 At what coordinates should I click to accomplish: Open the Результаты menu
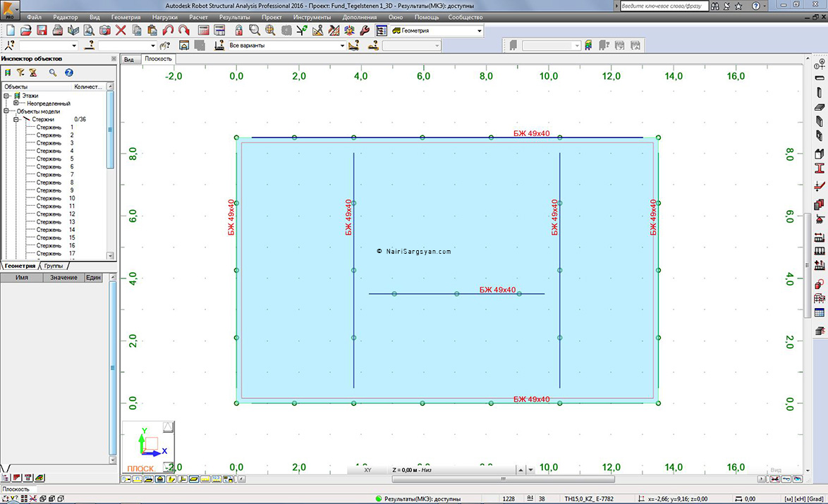tap(234, 17)
